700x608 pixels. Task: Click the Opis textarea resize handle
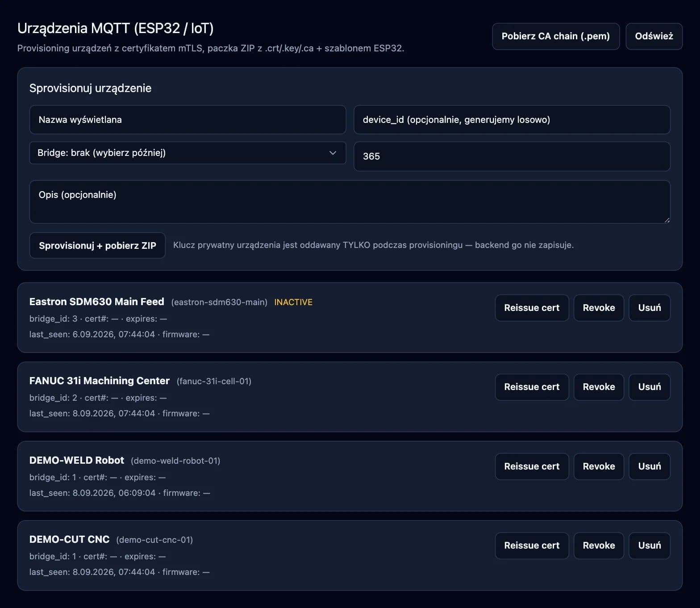tap(667, 220)
